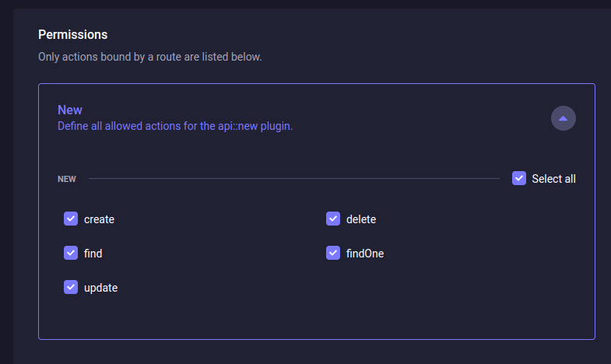Uncheck the find permission checkbox
This screenshot has width=611, height=364.
71,254
